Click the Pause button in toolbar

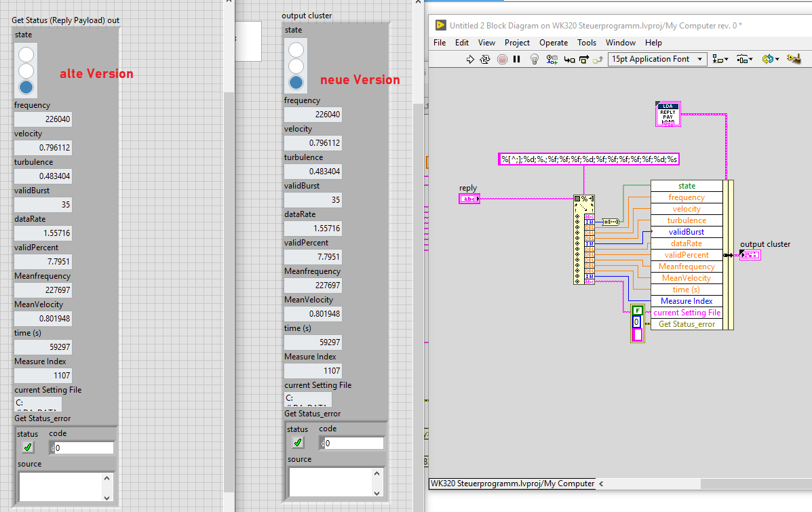[x=517, y=60]
